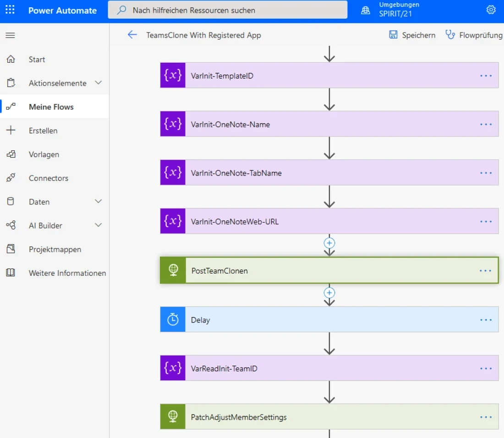504x438 pixels.
Task: Insert step via plus above PostTeamClonen
Action: click(x=329, y=243)
